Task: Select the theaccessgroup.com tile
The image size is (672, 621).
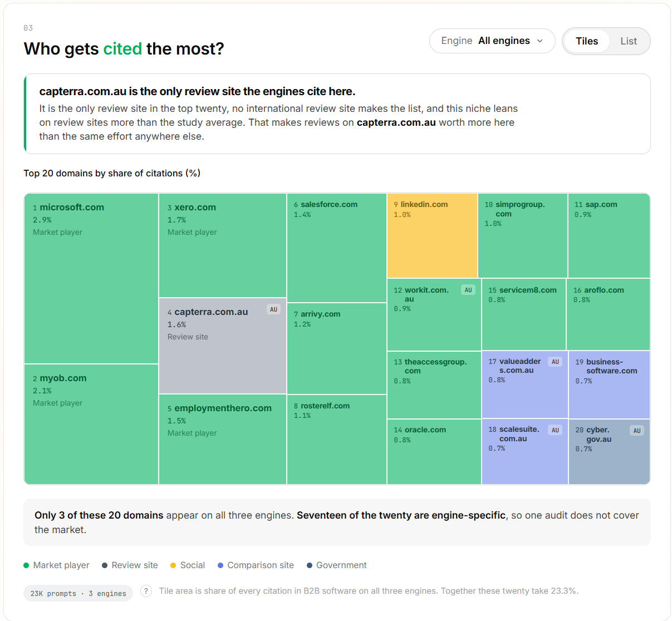Action: point(434,385)
